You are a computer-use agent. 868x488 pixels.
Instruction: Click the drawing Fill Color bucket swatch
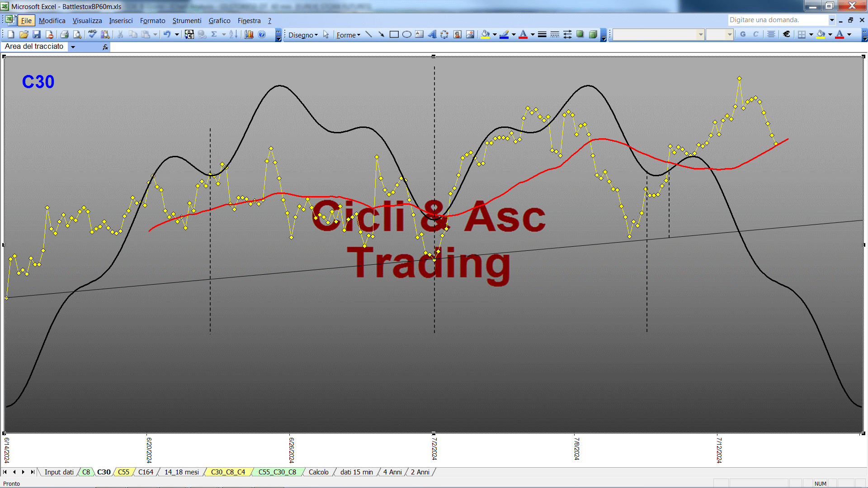(485, 34)
